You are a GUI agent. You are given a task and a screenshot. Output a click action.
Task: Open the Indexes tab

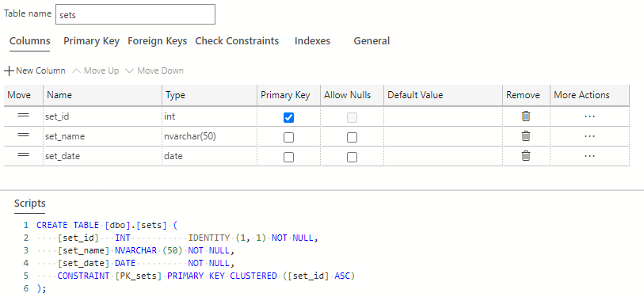(x=313, y=41)
